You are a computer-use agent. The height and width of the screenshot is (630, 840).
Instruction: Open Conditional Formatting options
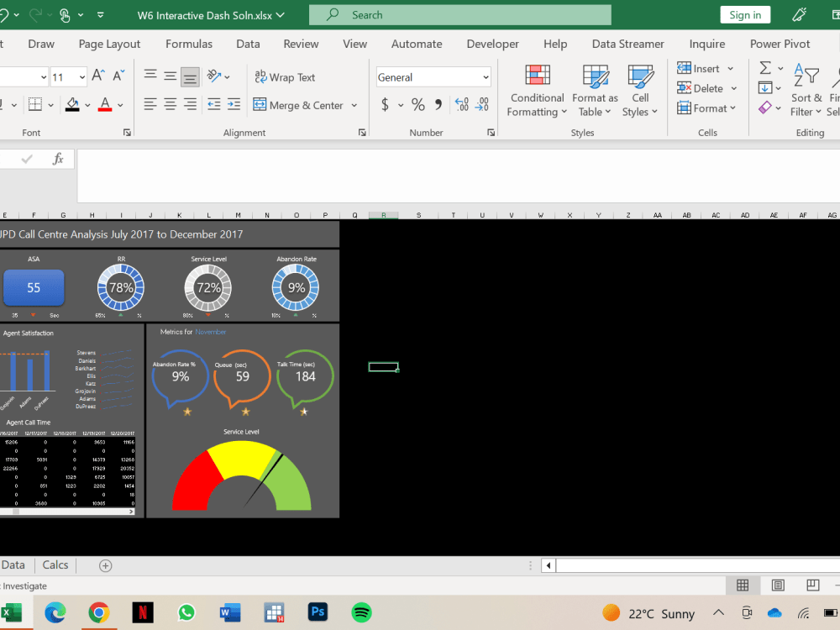tap(536, 88)
